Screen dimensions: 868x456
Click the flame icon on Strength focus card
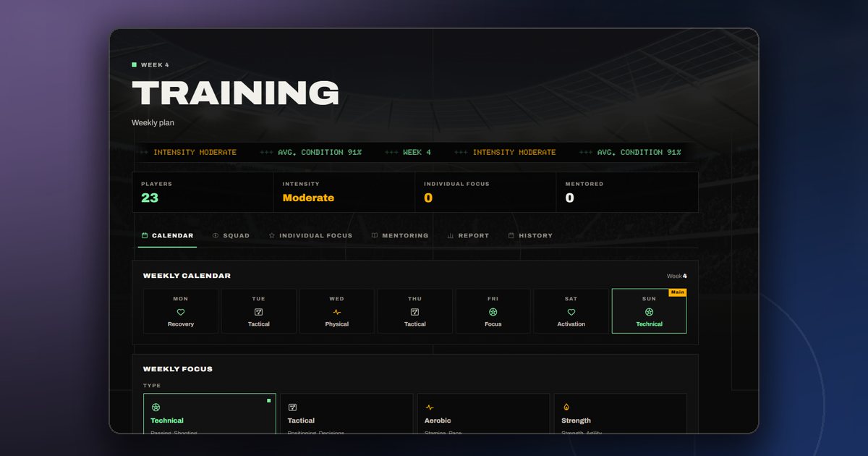(x=566, y=408)
